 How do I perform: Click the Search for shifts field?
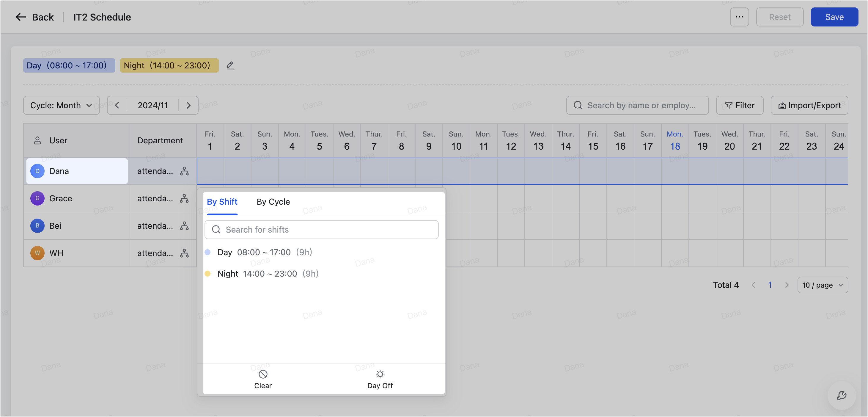pos(321,230)
